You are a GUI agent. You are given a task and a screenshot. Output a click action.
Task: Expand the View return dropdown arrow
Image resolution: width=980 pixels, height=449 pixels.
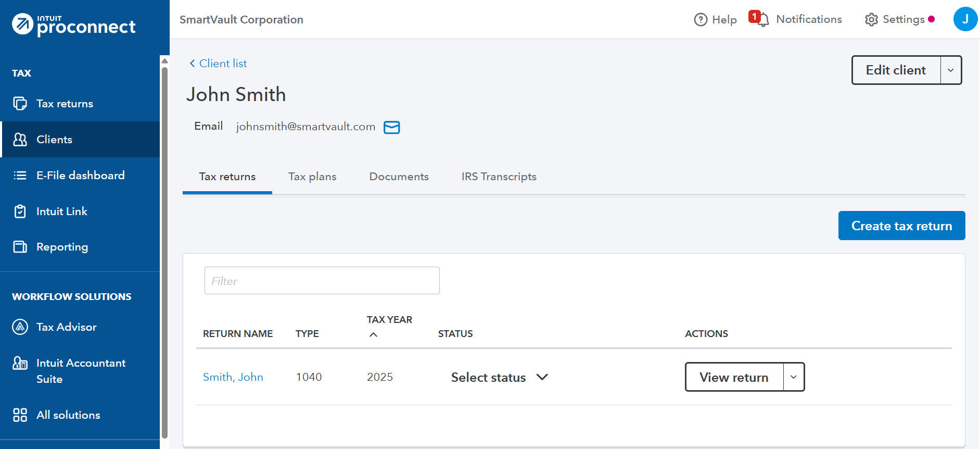[794, 377]
